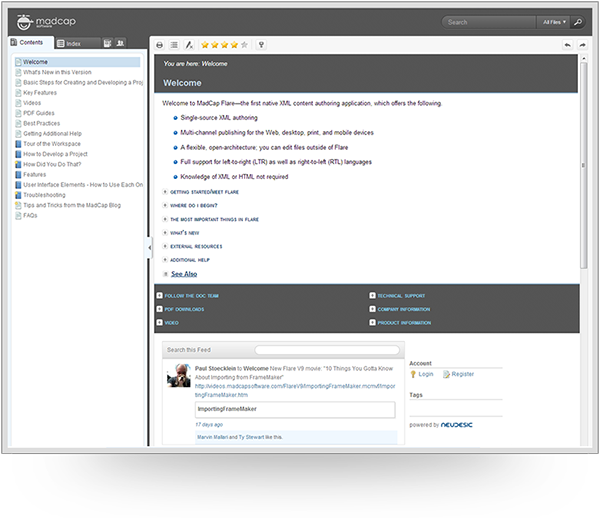600x520 pixels.
Task: Click the Login key icon
Action: 413,374
